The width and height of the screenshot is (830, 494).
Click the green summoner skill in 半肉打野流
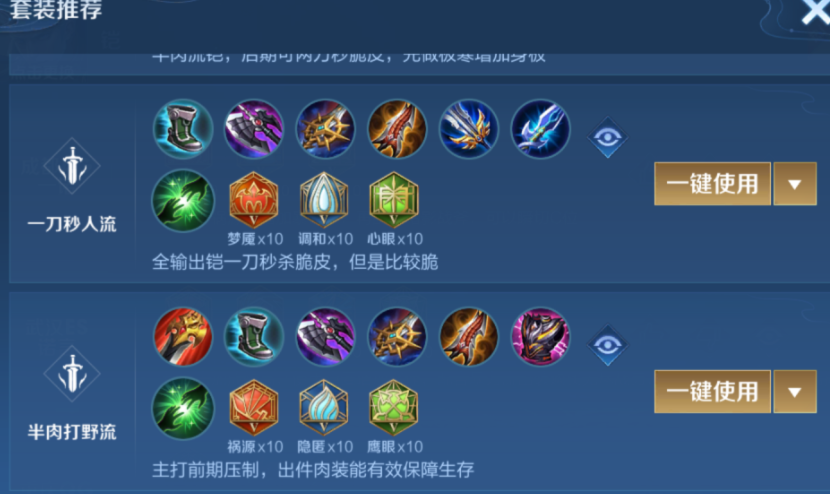coord(183,408)
